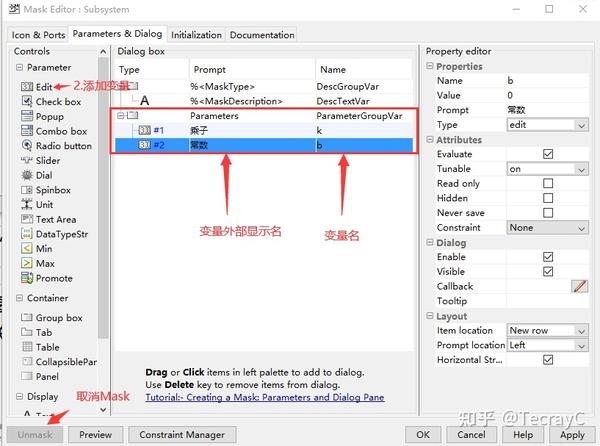This screenshot has width=600, height=446.
Task: Collapse the Properties section
Action: tap(430, 66)
